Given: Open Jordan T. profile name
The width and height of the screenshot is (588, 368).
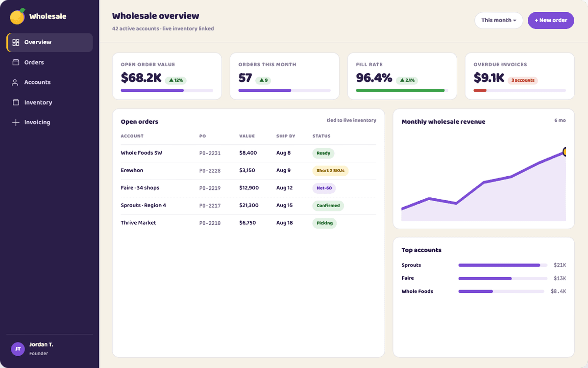Looking at the screenshot, I should point(41,344).
